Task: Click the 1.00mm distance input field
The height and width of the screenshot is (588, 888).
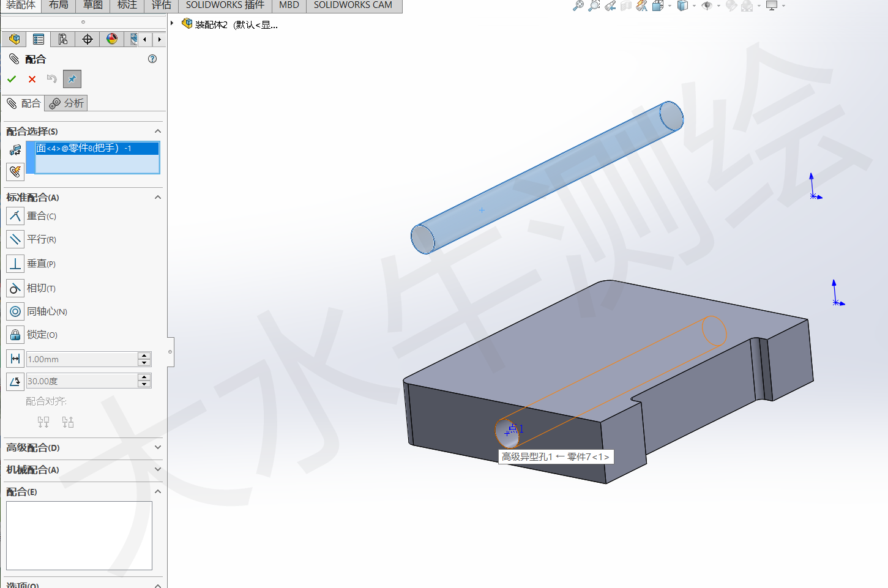Action: (82, 359)
